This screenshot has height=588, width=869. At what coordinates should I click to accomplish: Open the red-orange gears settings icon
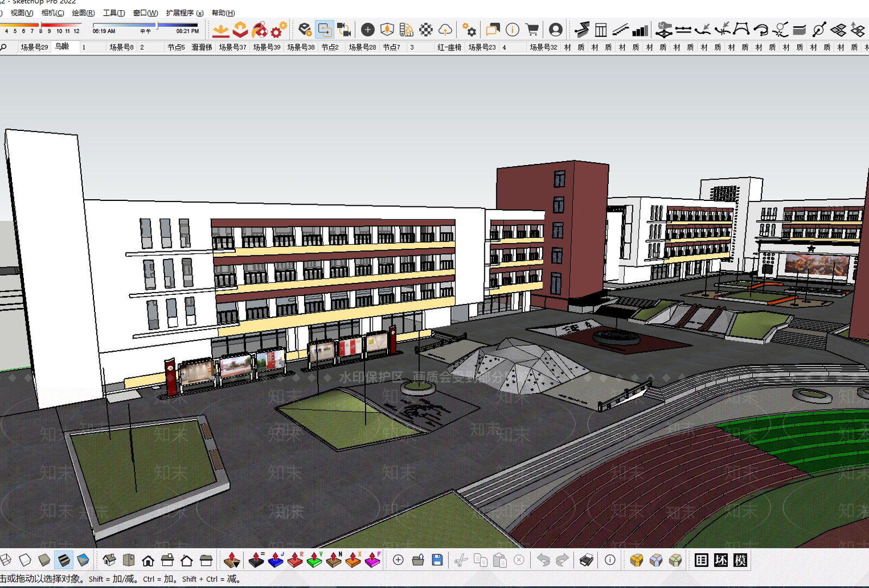pos(279,29)
